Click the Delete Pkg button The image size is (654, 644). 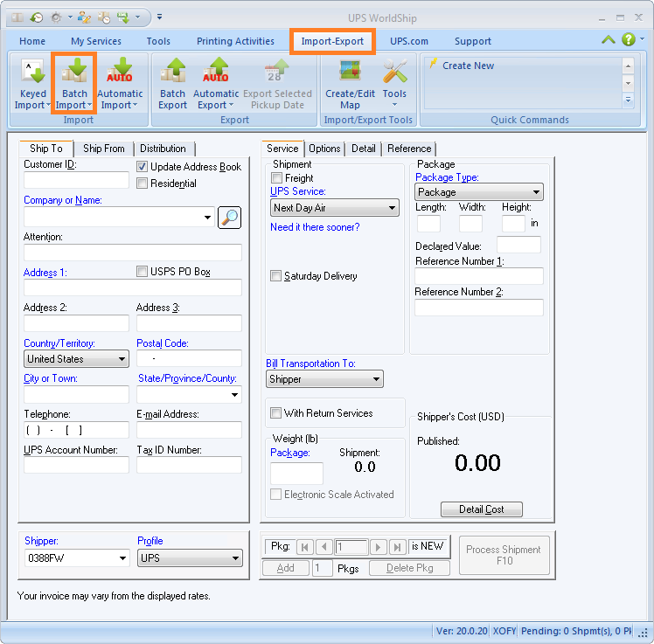point(409,568)
